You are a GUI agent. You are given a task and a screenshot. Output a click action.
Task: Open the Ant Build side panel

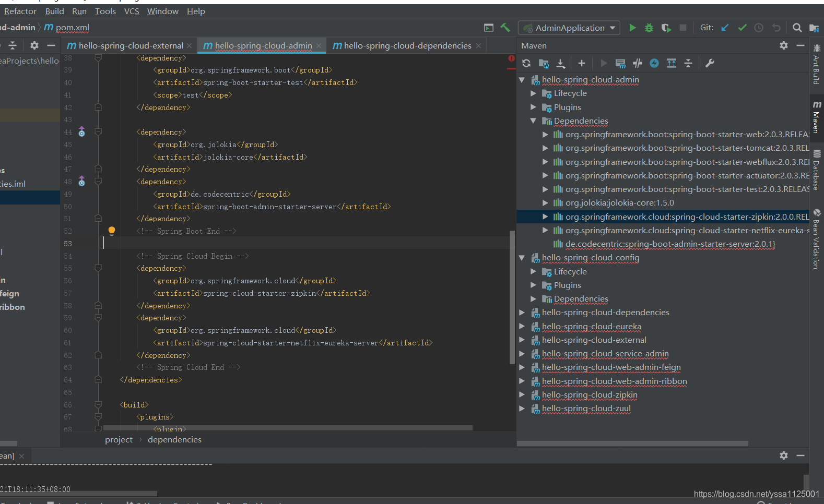[816, 65]
